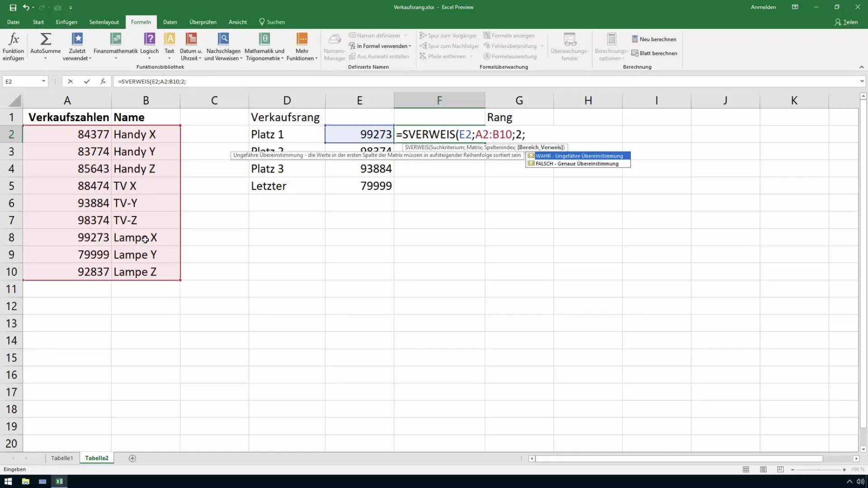
Task: Open ribbon display options icon
Action: [x=795, y=7]
